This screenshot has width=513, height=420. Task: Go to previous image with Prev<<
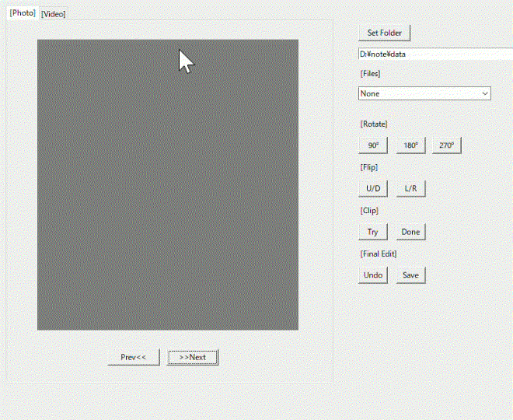(134, 357)
